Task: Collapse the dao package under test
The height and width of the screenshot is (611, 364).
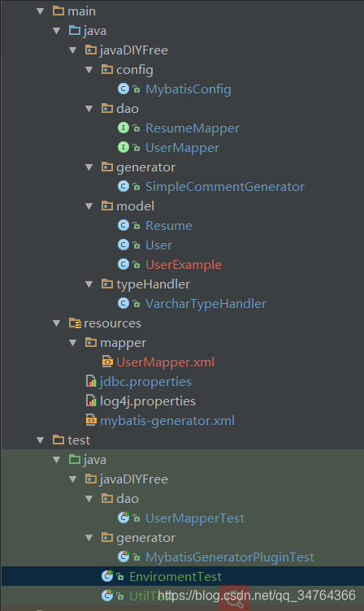Action: (x=89, y=498)
